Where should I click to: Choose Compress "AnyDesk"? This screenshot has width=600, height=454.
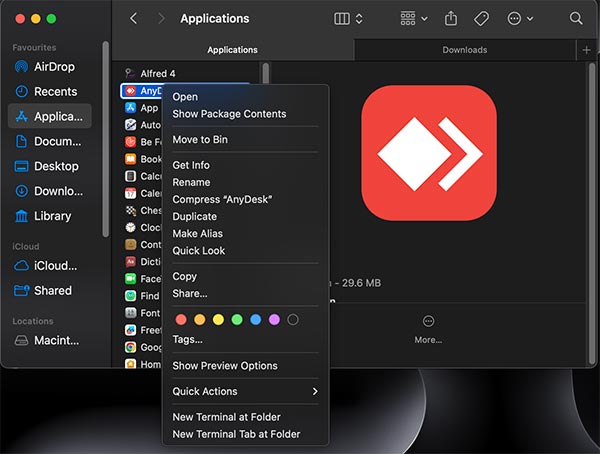[x=245, y=199]
